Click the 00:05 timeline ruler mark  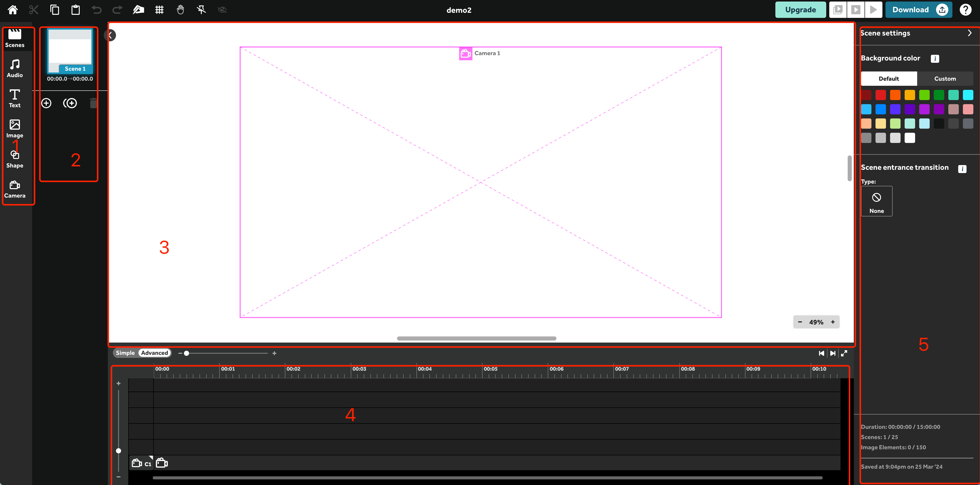click(x=490, y=369)
